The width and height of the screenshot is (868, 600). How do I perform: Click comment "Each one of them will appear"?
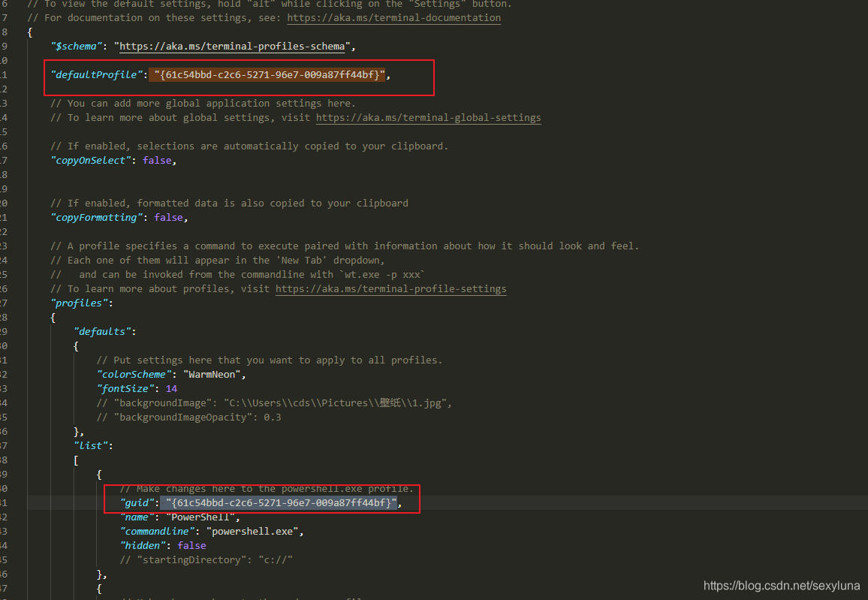(x=218, y=260)
